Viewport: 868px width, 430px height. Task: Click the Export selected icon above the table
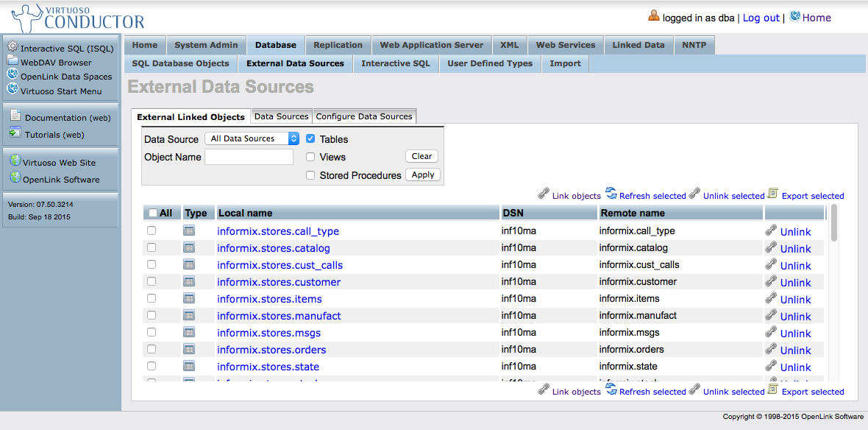(772, 194)
